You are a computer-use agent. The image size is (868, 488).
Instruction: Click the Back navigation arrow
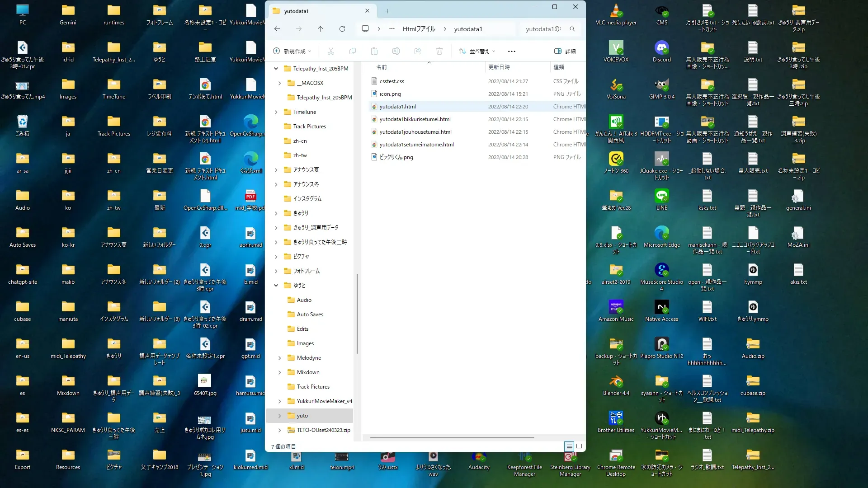(x=277, y=29)
